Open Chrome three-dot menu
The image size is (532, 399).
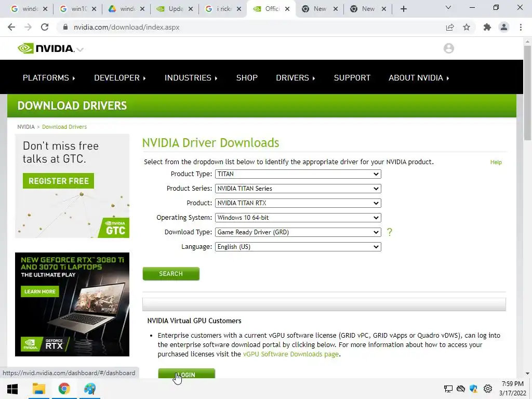click(521, 27)
